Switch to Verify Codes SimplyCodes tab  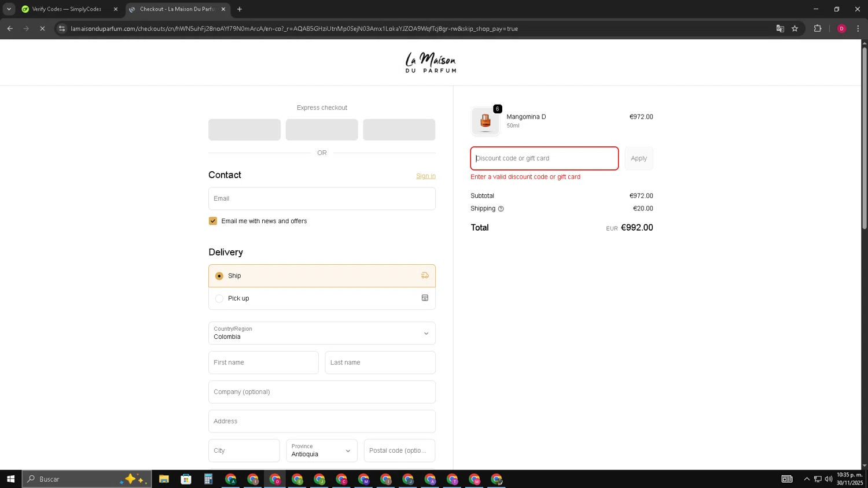pyautogui.click(x=67, y=9)
